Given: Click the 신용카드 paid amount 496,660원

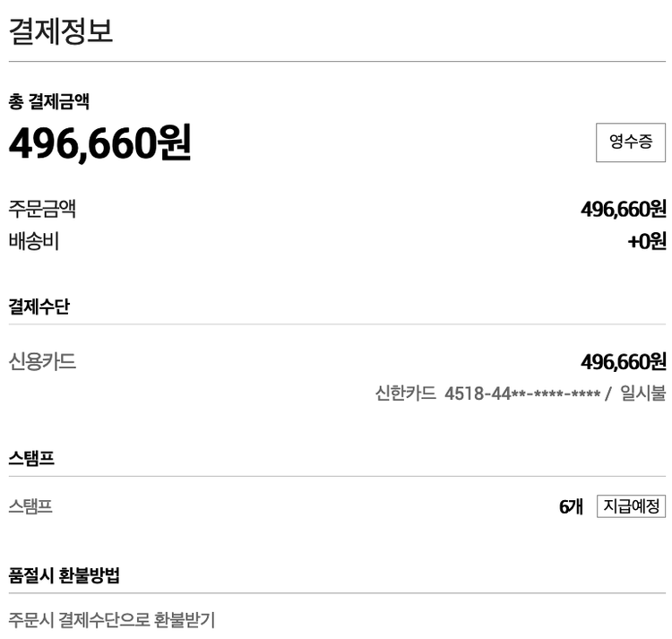Looking at the screenshot, I should 623,362.
